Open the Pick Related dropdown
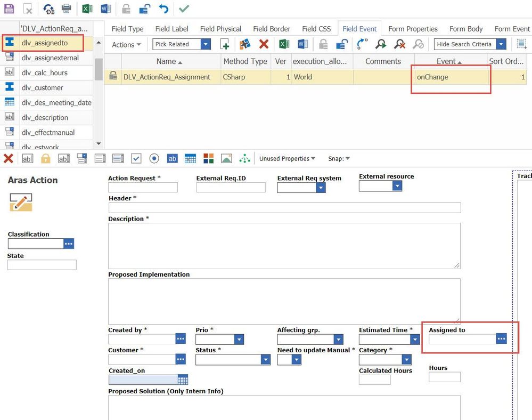This screenshot has width=532, height=420. click(x=206, y=44)
